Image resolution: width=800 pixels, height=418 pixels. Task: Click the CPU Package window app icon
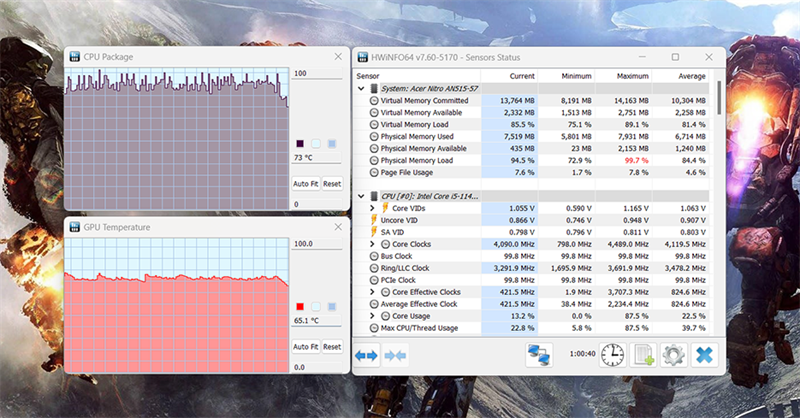coord(75,57)
